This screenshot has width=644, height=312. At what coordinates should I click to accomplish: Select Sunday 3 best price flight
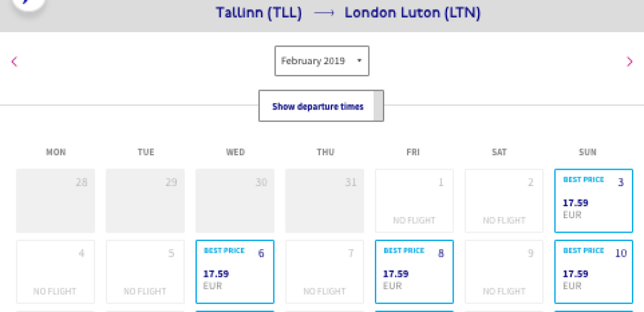click(x=593, y=201)
